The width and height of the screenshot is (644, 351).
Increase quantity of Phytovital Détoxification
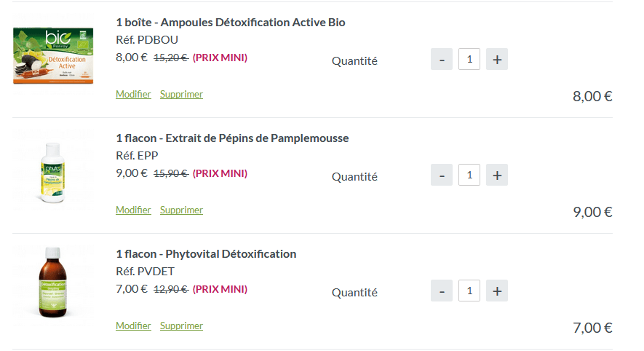pos(497,291)
